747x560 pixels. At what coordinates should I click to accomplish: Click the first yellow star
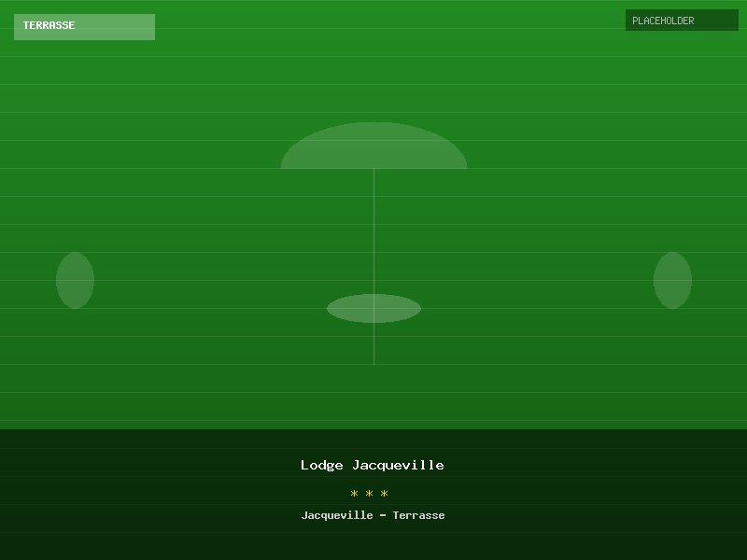(x=355, y=494)
